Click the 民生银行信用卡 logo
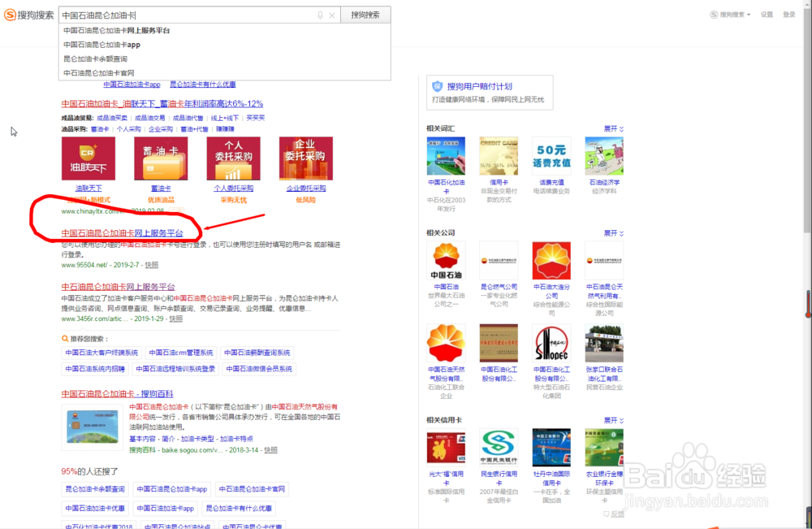This screenshot has width=812, height=529. tap(499, 448)
